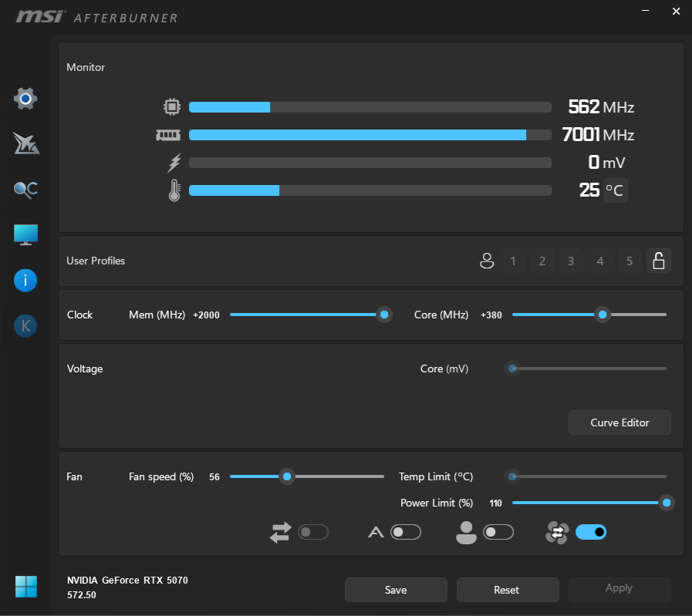This screenshot has width=692, height=616.
Task: Click the Windows logo icon in sidebar
Action: (25, 587)
